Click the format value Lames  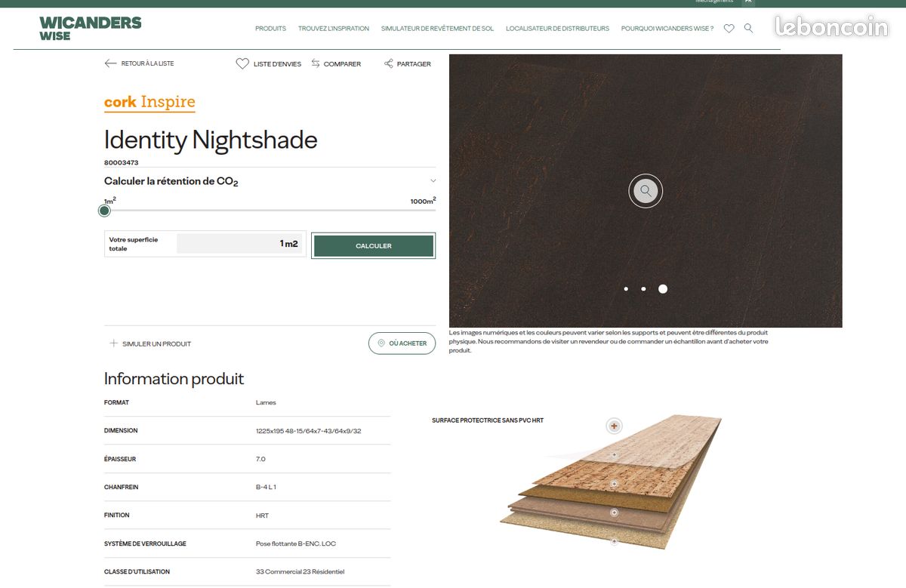266,402
